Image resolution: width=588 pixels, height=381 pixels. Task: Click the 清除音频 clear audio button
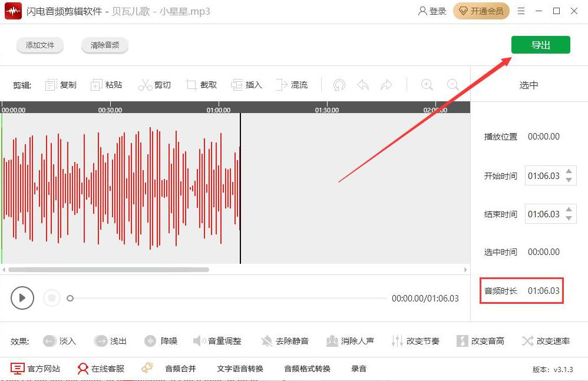pos(105,45)
